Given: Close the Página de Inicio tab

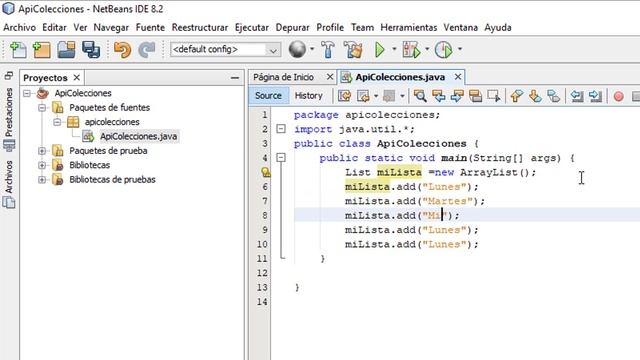Looking at the screenshot, I should [330, 77].
